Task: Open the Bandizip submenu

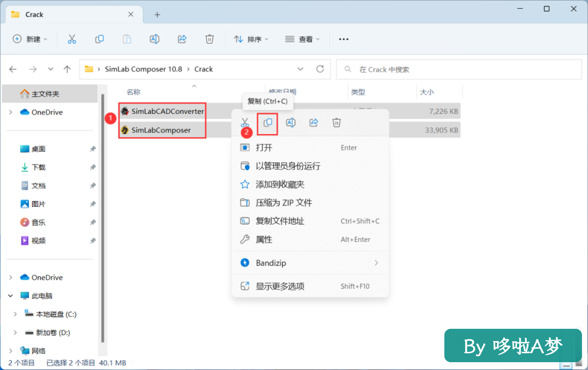Action: 310,263
